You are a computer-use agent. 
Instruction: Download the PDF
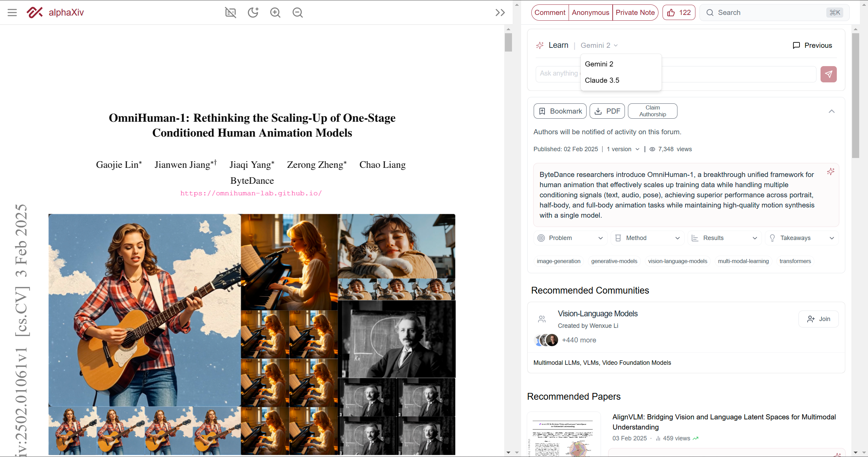607,111
